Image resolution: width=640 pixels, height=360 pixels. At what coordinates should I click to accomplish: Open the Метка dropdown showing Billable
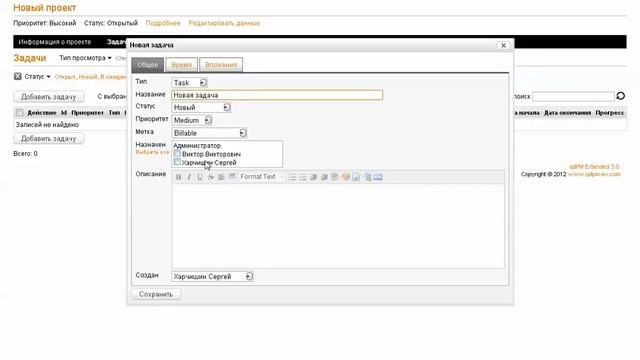pyautogui.click(x=209, y=133)
